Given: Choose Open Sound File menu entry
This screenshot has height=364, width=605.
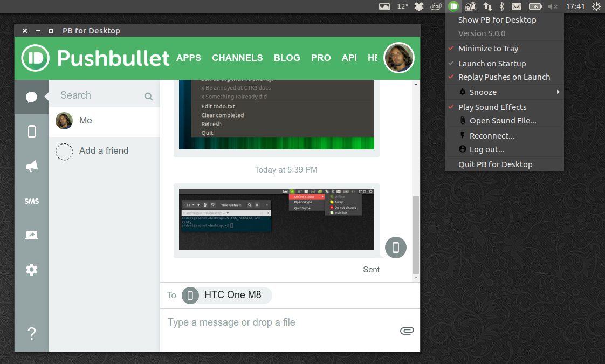Looking at the screenshot, I should (504, 121).
